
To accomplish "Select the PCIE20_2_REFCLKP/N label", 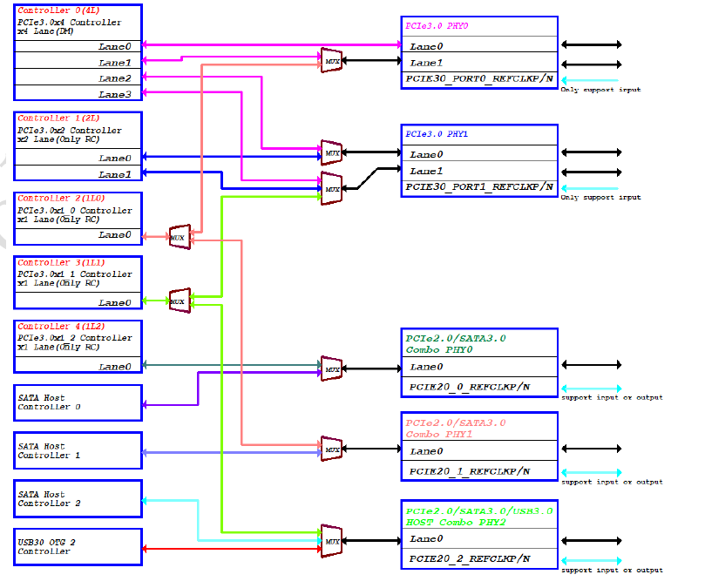I will 470,558.
